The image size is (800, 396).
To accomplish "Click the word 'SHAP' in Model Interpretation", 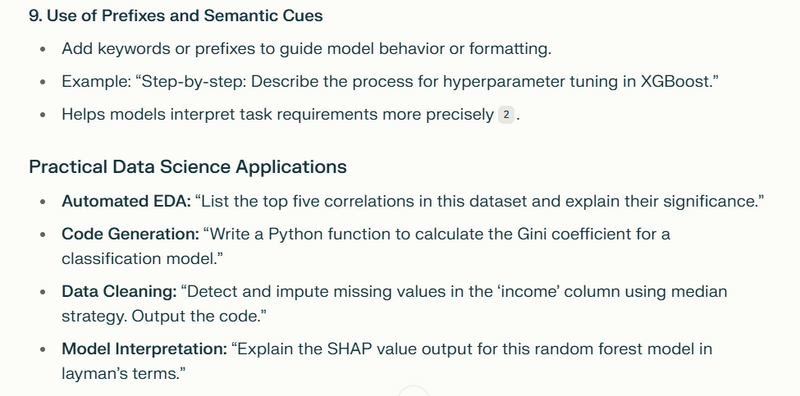I will [x=349, y=350].
